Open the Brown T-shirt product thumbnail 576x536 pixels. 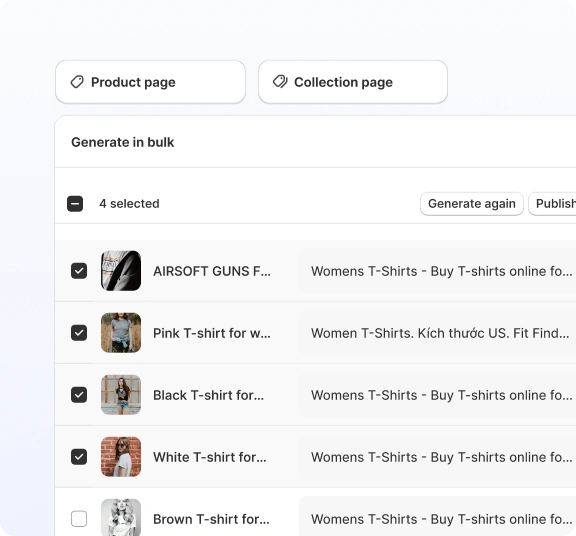pos(121,517)
